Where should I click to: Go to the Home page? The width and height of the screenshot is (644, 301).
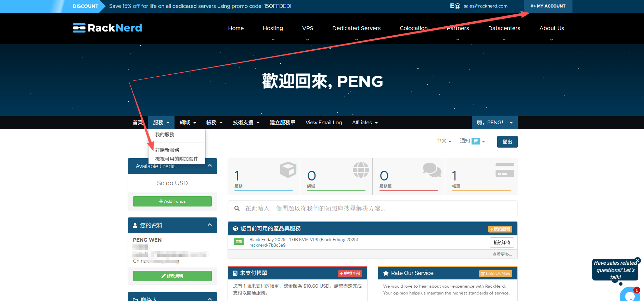tap(236, 28)
